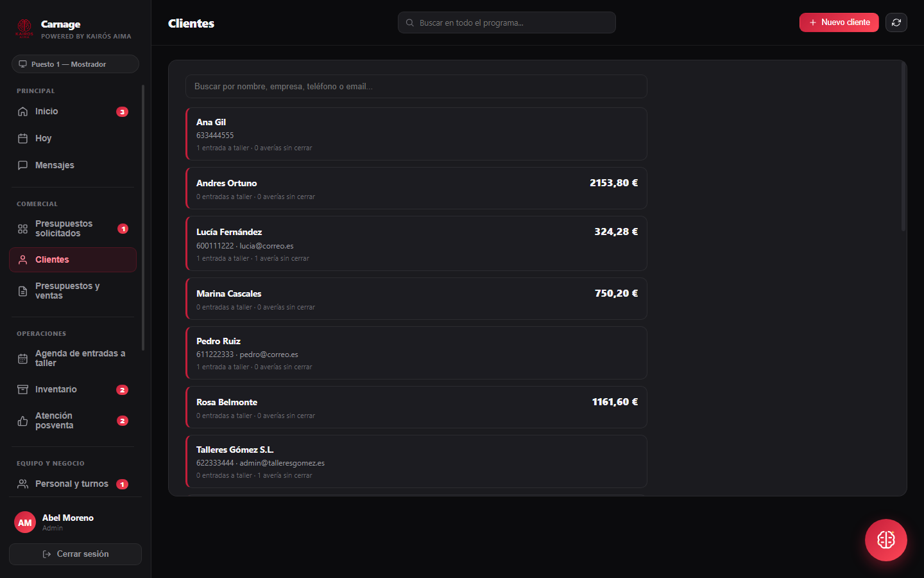Click the Atención posventa thumbs-up icon
924x578 pixels.
(22, 421)
